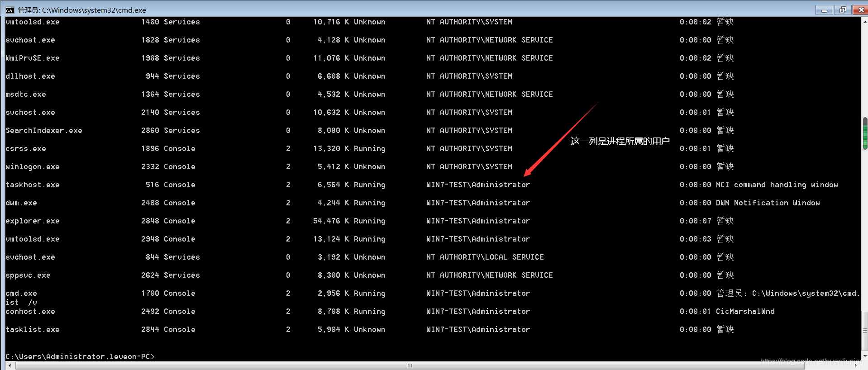Click the csrss.exe process name
Screen dimensions: 868x370
(x=26, y=148)
